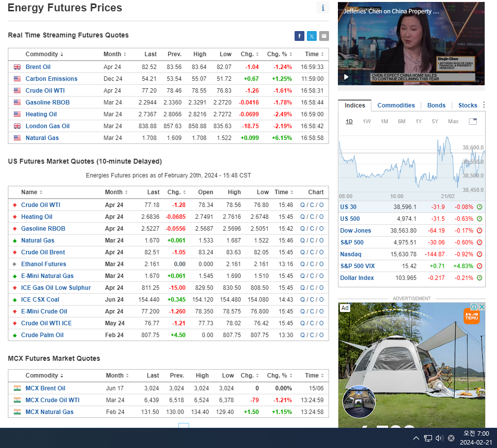Viewport: 497px width, 448px height.
Task: Open the Gasoline RBOB real-time link
Action: point(48,103)
